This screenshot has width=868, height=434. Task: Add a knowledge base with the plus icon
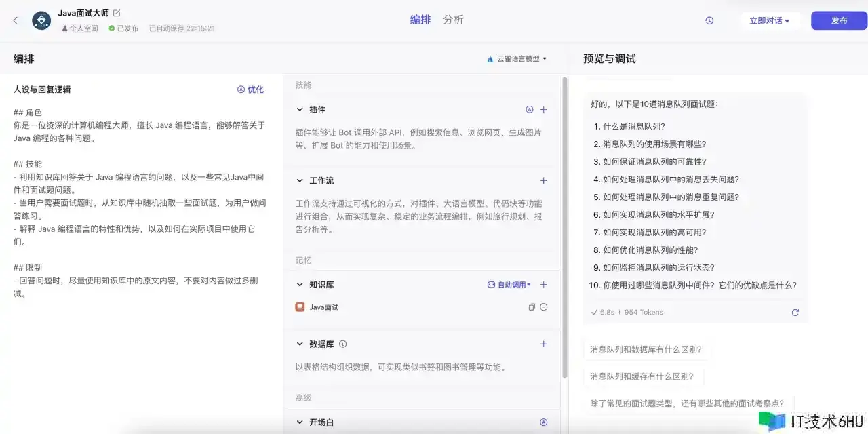(543, 285)
